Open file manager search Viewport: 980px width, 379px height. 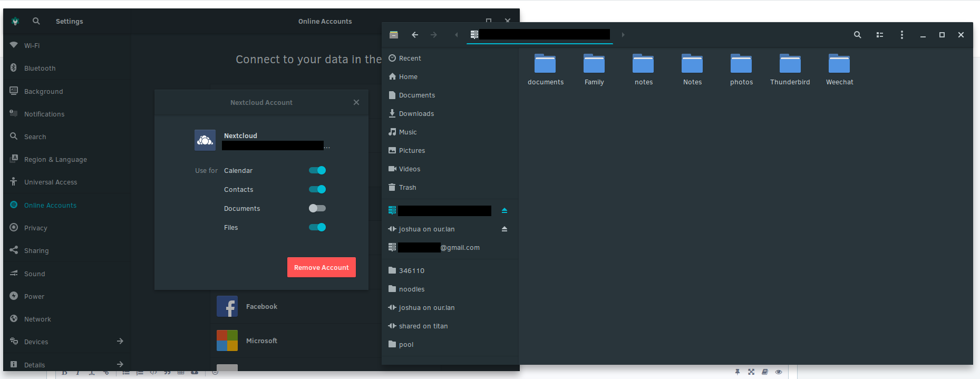[858, 35]
